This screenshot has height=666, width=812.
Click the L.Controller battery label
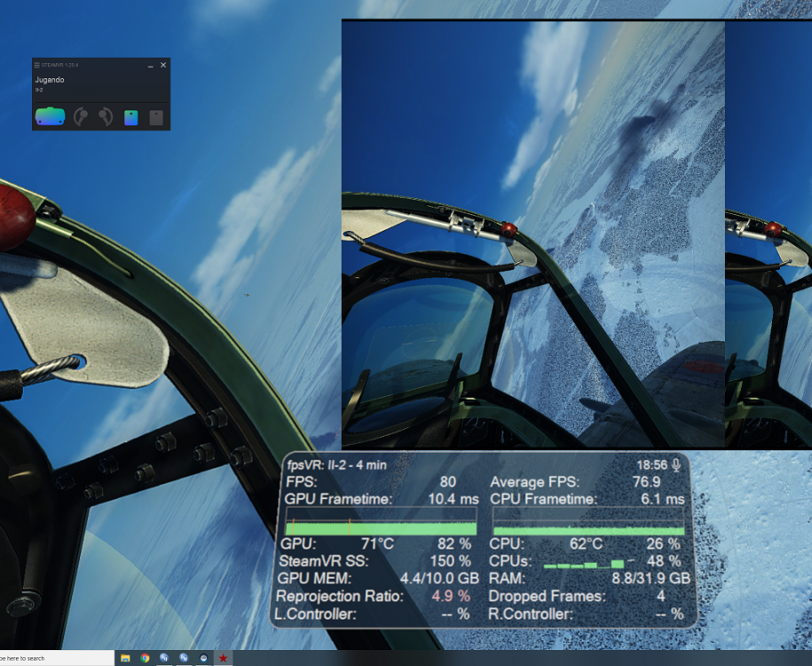(x=315, y=614)
